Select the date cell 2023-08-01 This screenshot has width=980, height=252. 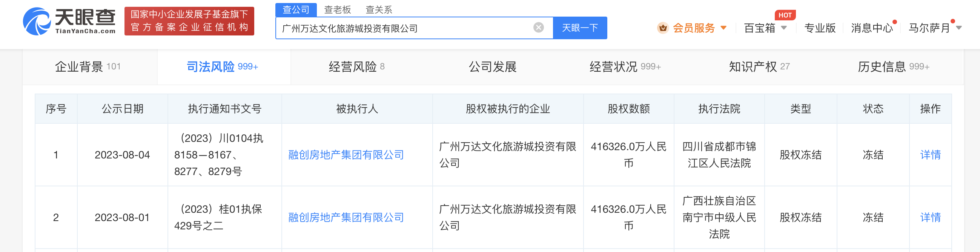tap(122, 217)
